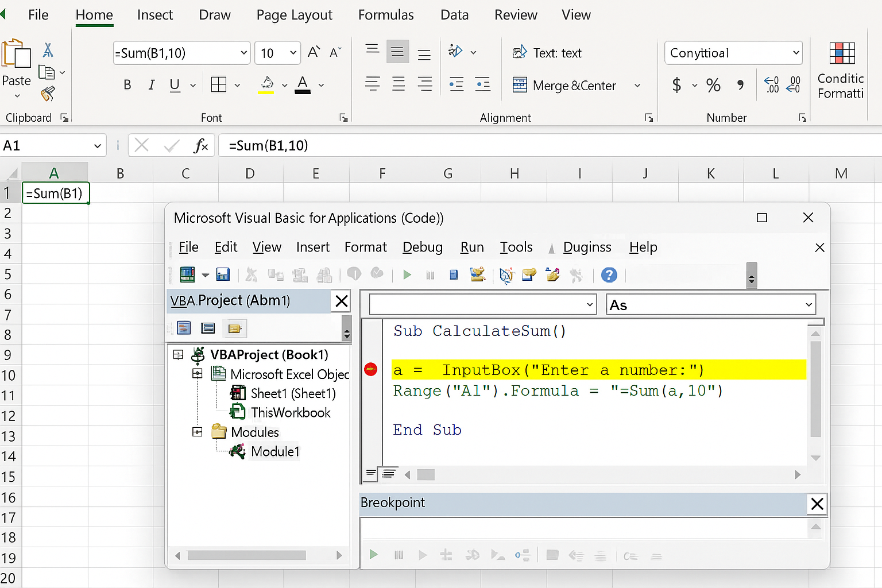Click View Microsoft Excel icon in VBA toolbar
Screen dimensions: 882x588
[187, 275]
